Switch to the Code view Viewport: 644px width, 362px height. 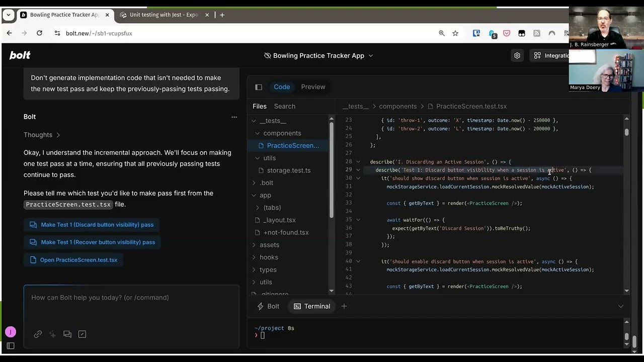[x=282, y=87]
